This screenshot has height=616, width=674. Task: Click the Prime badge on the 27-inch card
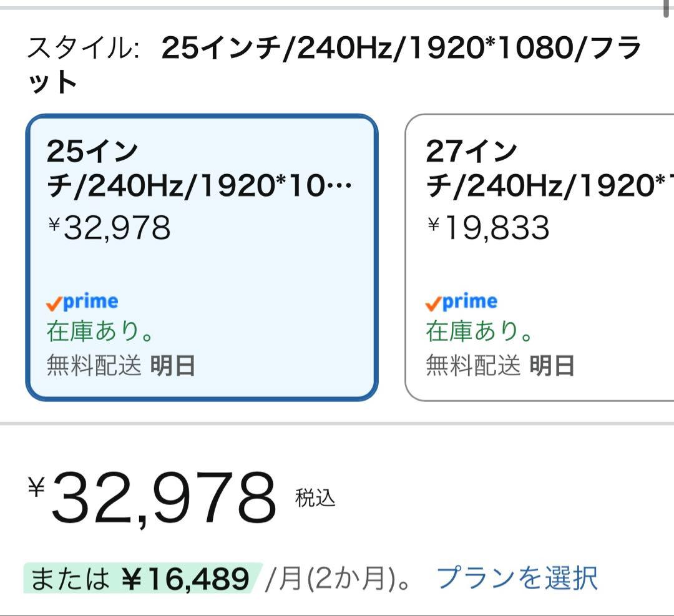tap(462, 301)
